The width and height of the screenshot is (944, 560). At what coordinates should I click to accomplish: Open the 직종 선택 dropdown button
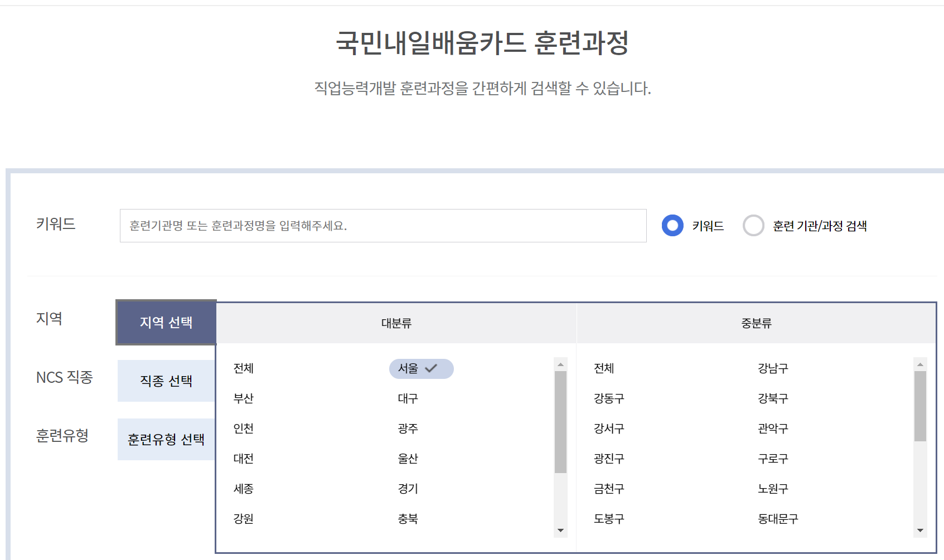(166, 381)
